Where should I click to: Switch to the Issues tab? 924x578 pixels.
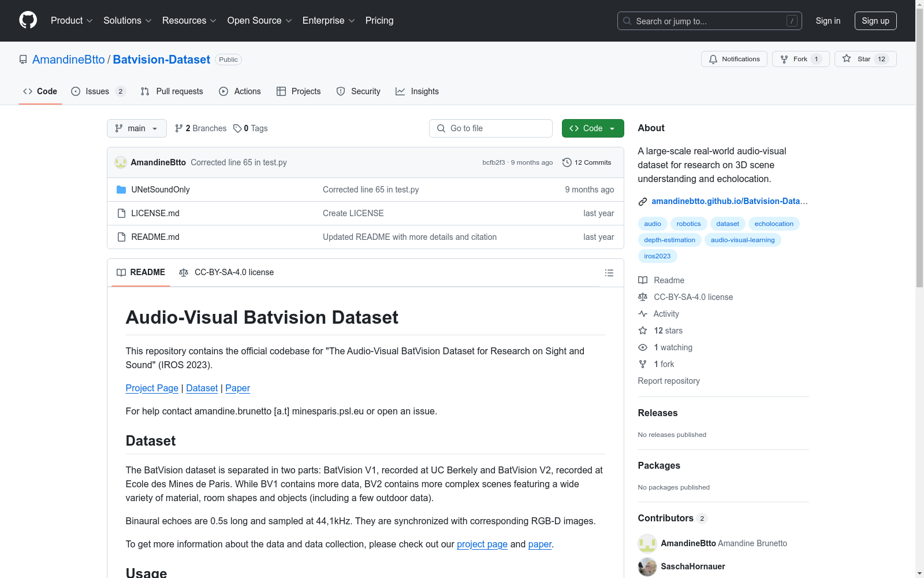[x=98, y=91]
